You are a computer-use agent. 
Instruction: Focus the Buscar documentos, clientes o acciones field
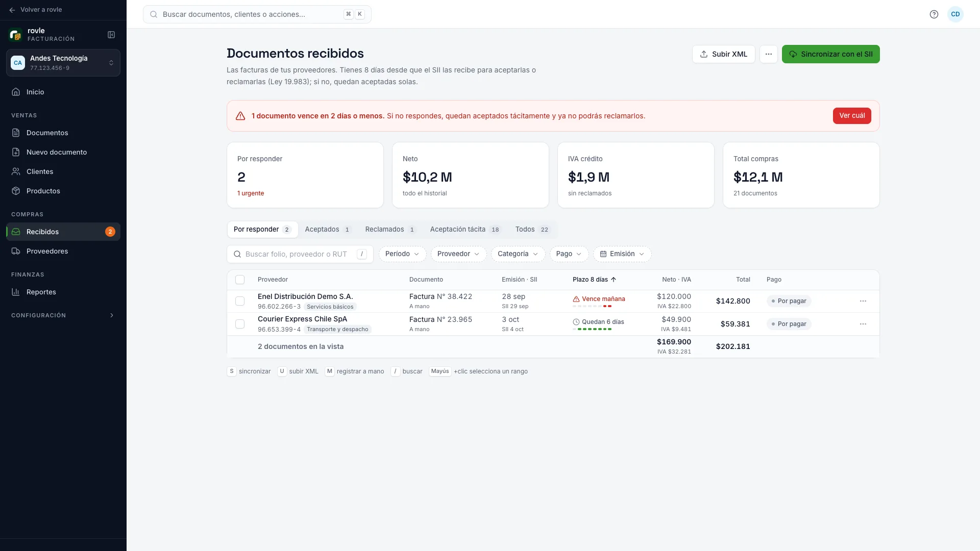click(x=257, y=14)
